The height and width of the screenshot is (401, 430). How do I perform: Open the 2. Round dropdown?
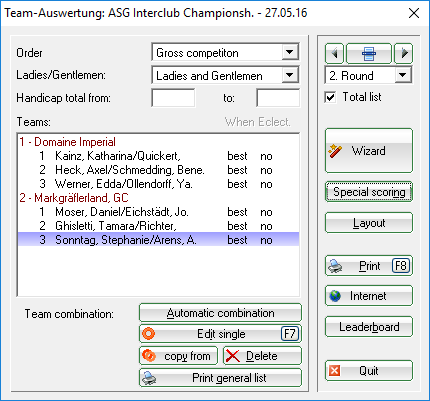coord(403,75)
